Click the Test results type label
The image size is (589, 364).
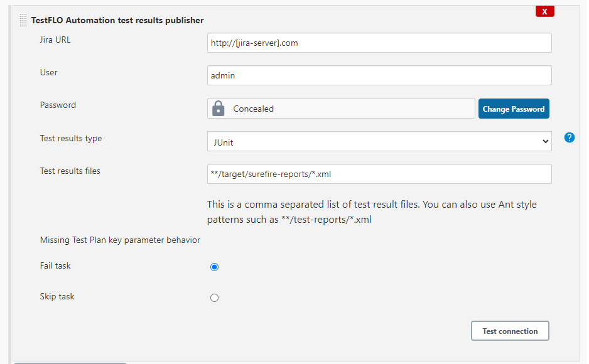tap(70, 139)
